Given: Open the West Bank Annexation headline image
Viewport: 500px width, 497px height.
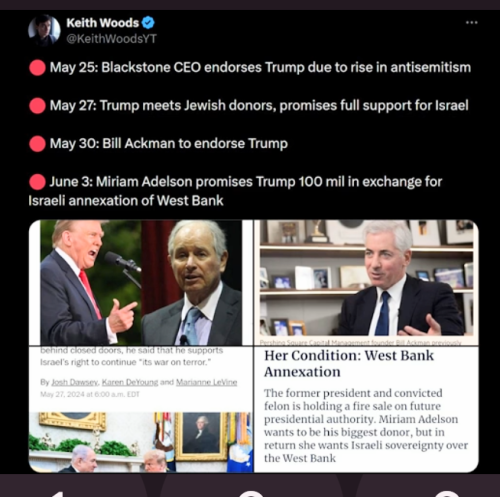Looking at the screenshot, I should click(x=366, y=410).
